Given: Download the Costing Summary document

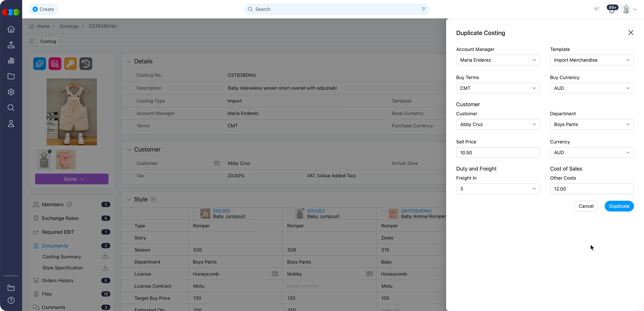Looking at the screenshot, I should [105, 256].
